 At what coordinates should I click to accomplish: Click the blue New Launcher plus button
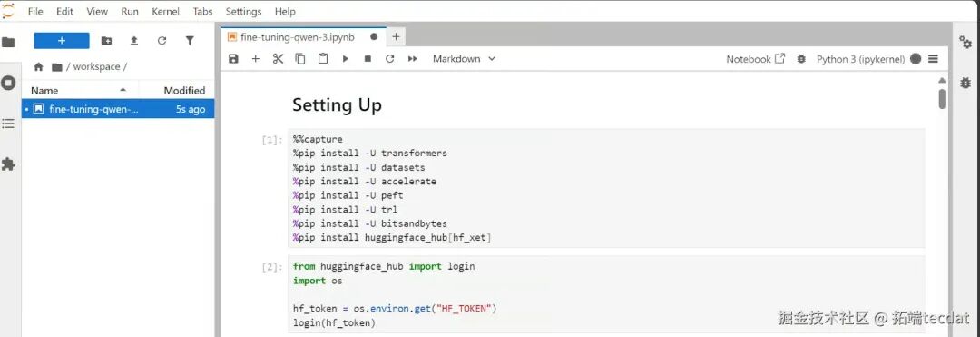62,41
